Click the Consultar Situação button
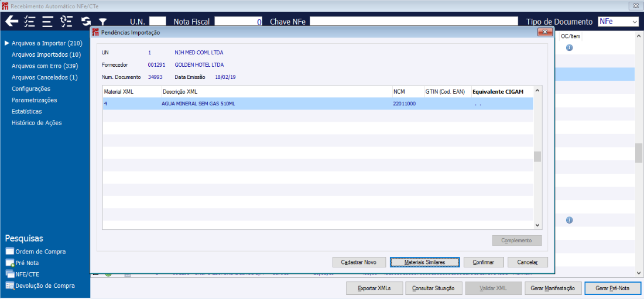 click(x=434, y=288)
